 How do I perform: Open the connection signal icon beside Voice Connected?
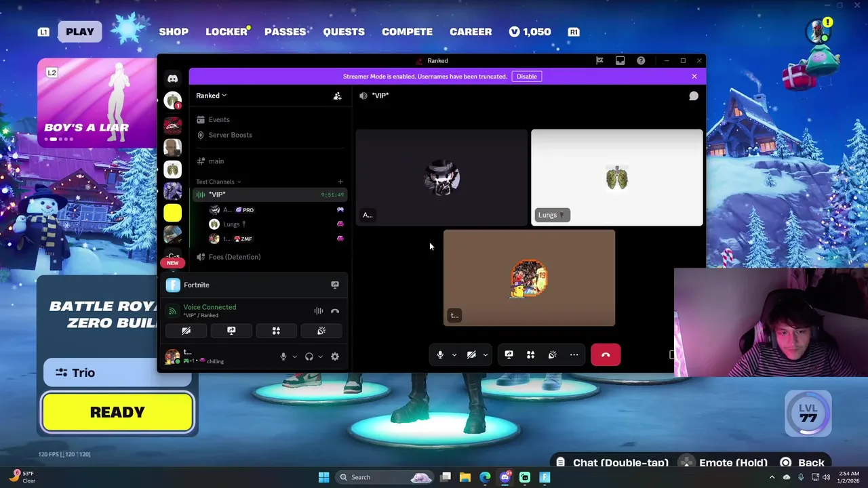click(172, 311)
